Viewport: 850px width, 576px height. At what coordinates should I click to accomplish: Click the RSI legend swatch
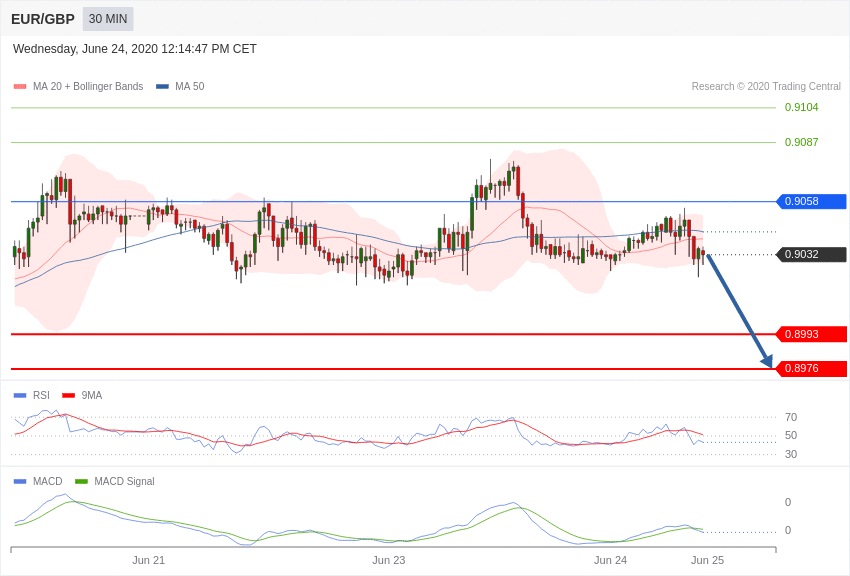pos(20,396)
